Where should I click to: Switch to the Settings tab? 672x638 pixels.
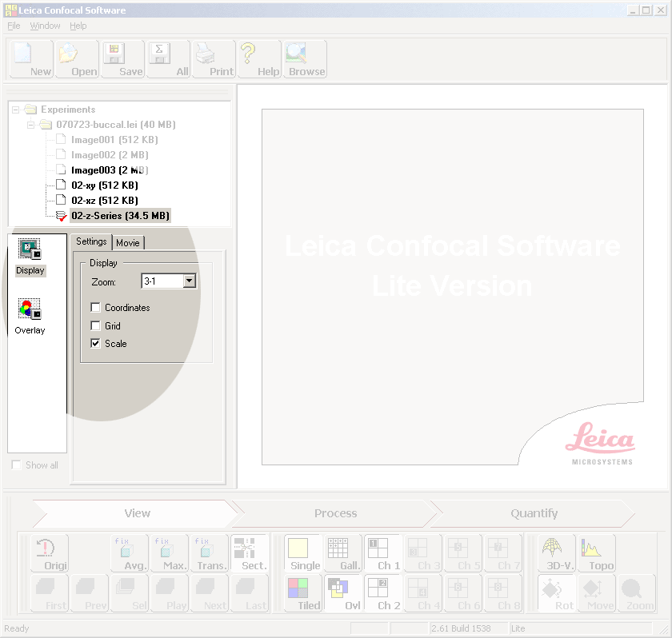91,241
